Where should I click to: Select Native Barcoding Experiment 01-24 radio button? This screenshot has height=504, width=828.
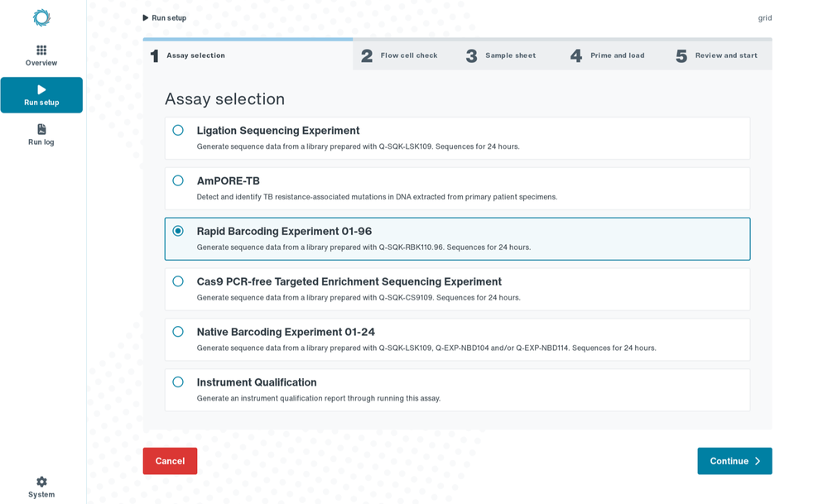pyautogui.click(x=178, y=331)
